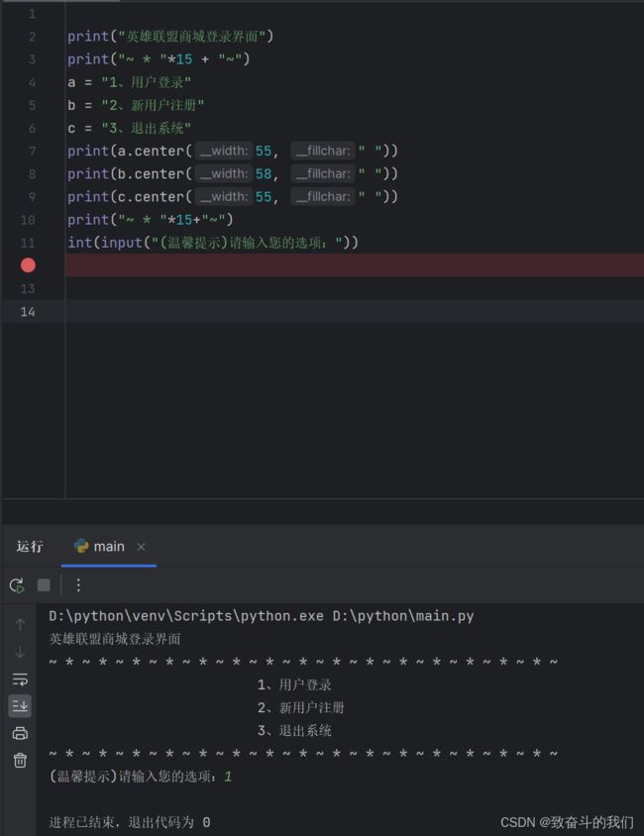Click the Rerun main icon

click(x=17, y=585)
